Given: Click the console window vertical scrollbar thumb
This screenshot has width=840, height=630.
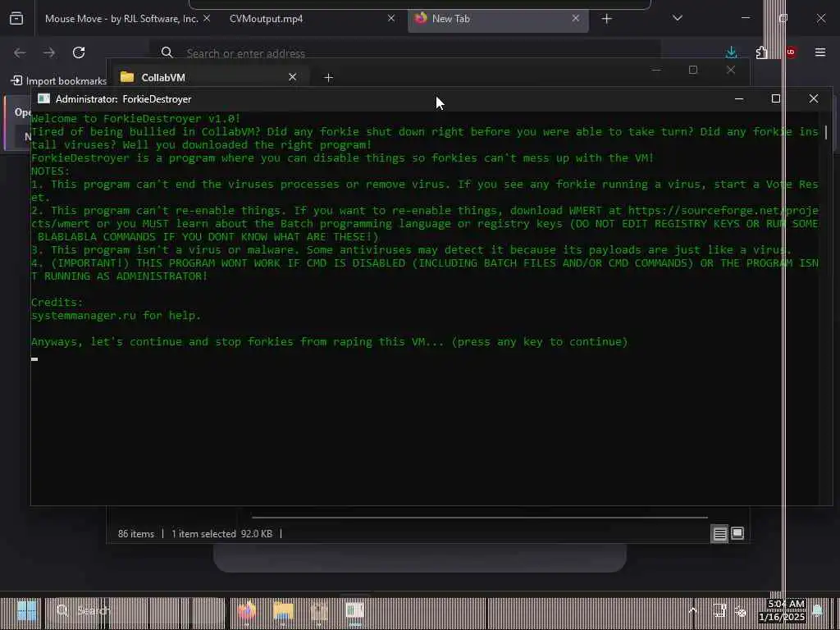Looking at the screenshot, I should [x=826, y=132].
